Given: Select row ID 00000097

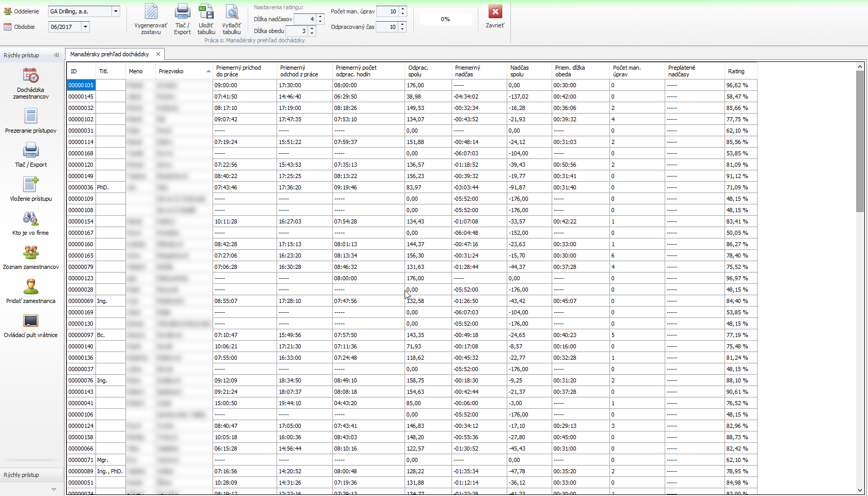Looking at the screenshot, I should (x=81, y=335).
